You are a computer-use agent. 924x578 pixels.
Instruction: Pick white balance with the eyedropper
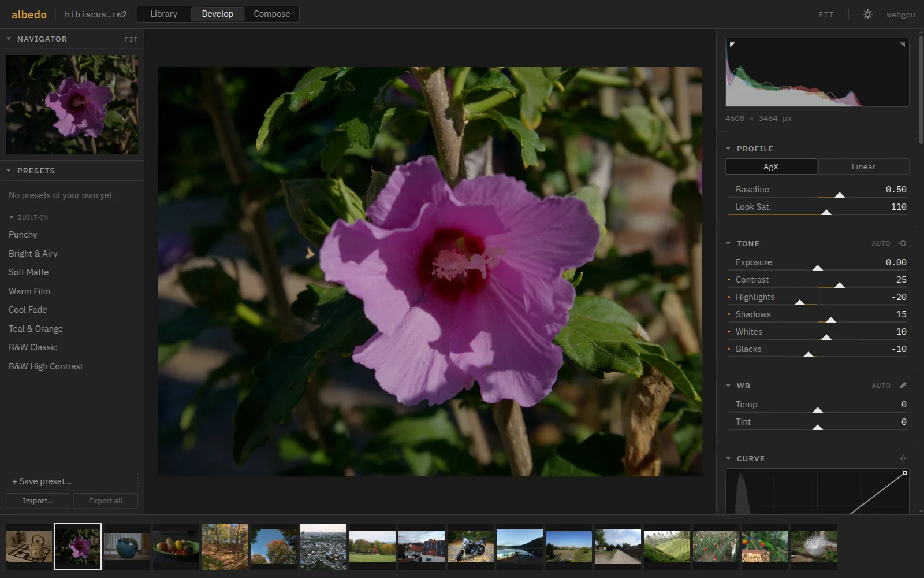tap(903, 386)
